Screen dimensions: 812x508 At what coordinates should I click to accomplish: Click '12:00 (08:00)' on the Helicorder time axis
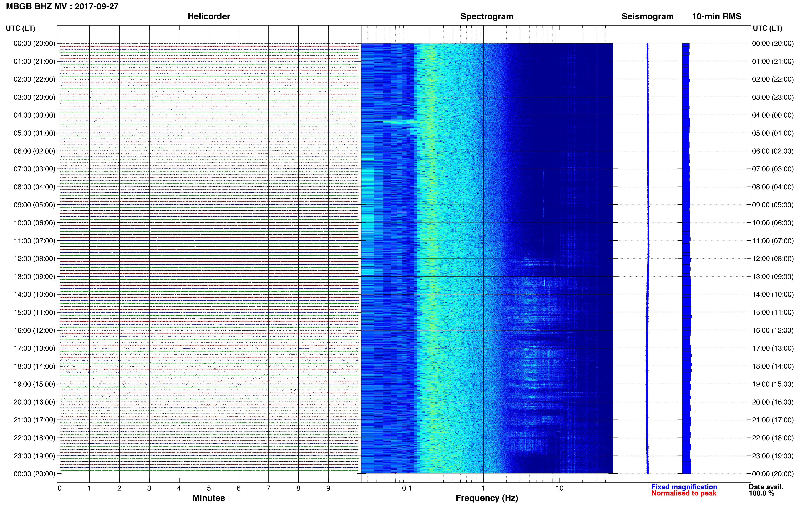34,259
